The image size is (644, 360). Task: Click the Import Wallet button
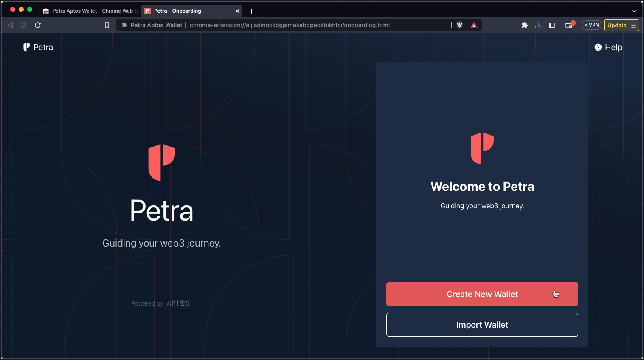coord(482,325)
